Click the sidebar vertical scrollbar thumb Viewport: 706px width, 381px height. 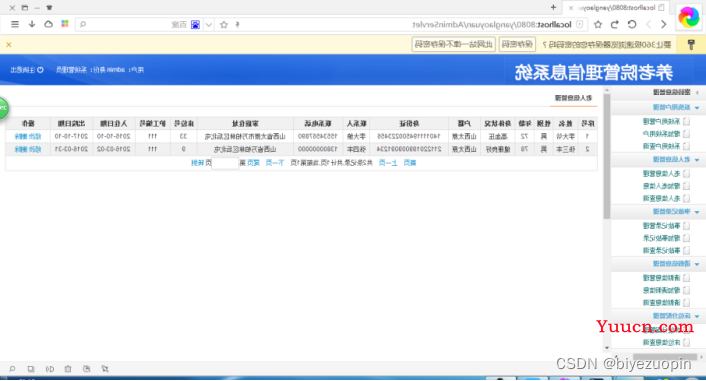[x=606, y=156]
